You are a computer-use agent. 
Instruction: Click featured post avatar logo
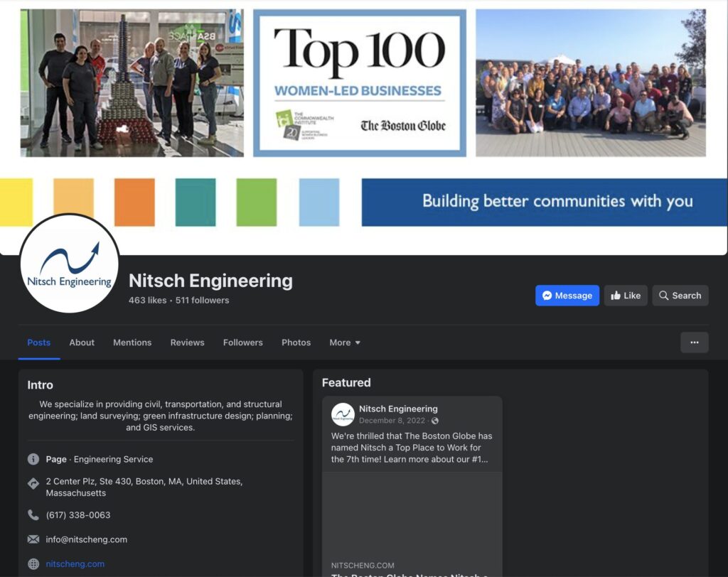coord(343,414)
